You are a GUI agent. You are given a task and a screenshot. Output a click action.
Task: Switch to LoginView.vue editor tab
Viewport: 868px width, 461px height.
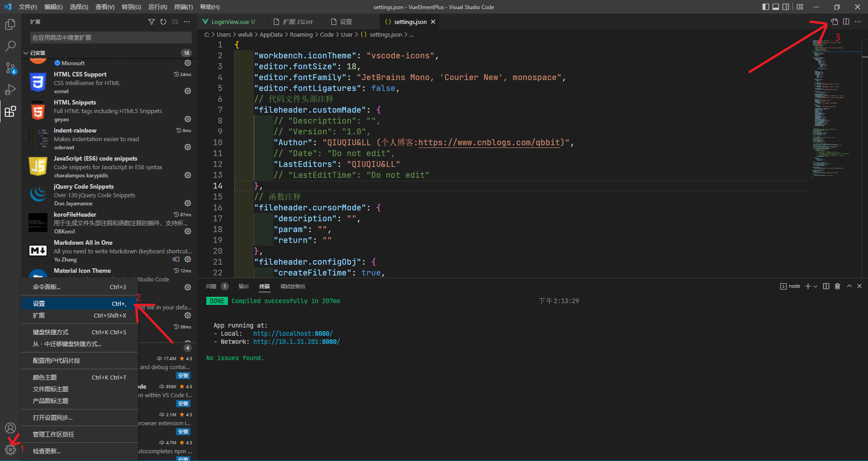click(232, 22)
